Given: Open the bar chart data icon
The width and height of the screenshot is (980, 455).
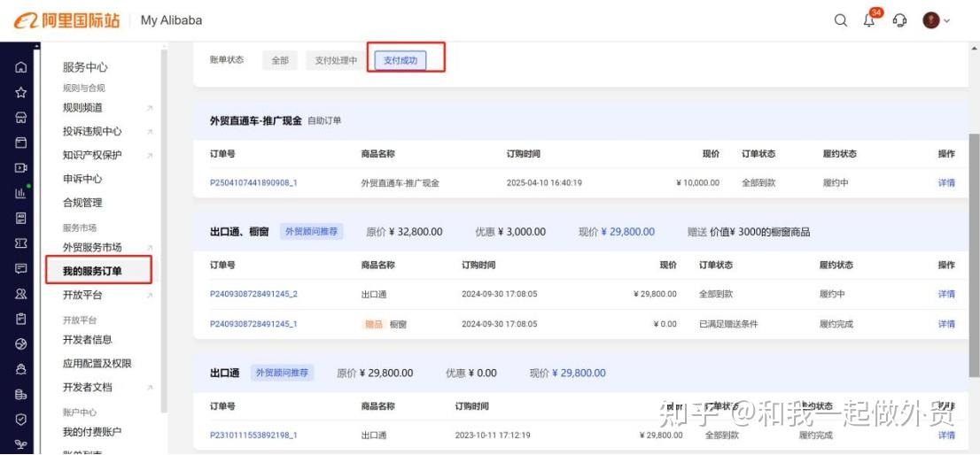Looking at the screenshot, I should pyautogui.click(x=20, y=193).
